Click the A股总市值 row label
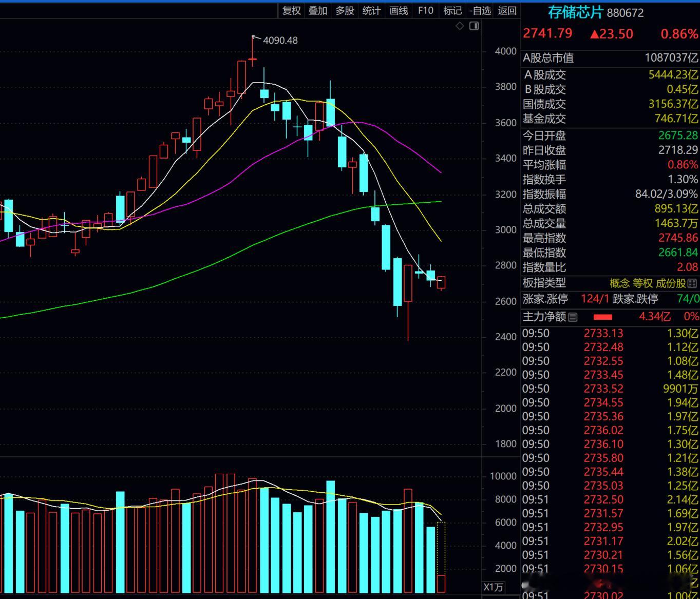The height and width of the screenshot is (599, 700). click(x=548, y=58)
